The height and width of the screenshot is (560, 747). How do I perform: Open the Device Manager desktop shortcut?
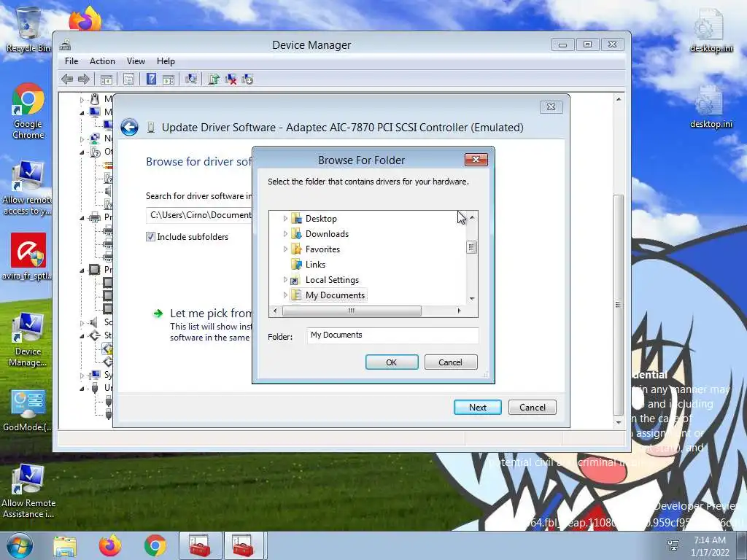click(x=28, y=340)
